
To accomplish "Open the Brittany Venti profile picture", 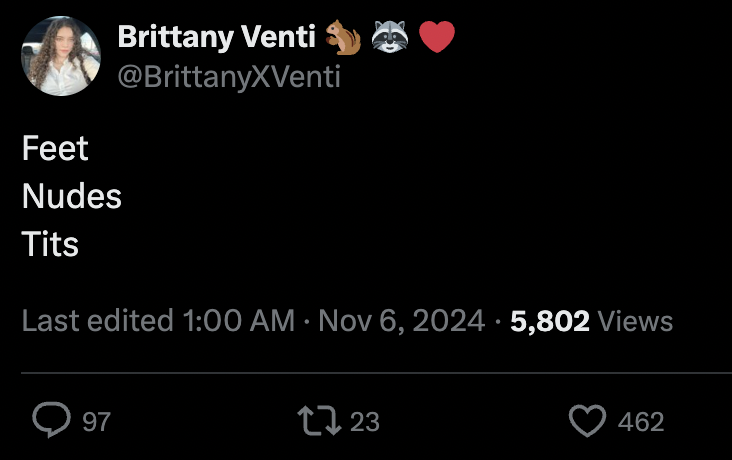I will click(61, 56).
